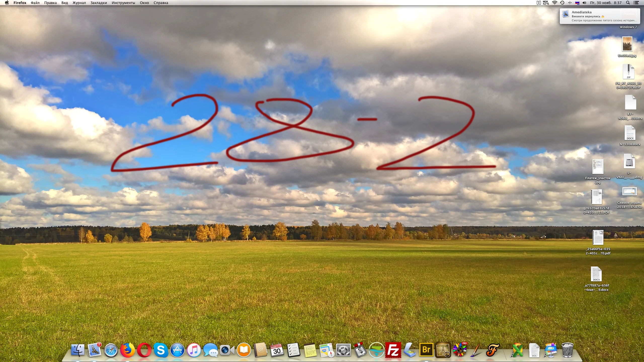644x362 pixels.
Task: Open iTunes music app in dock
Action: (x=194, y=350)
